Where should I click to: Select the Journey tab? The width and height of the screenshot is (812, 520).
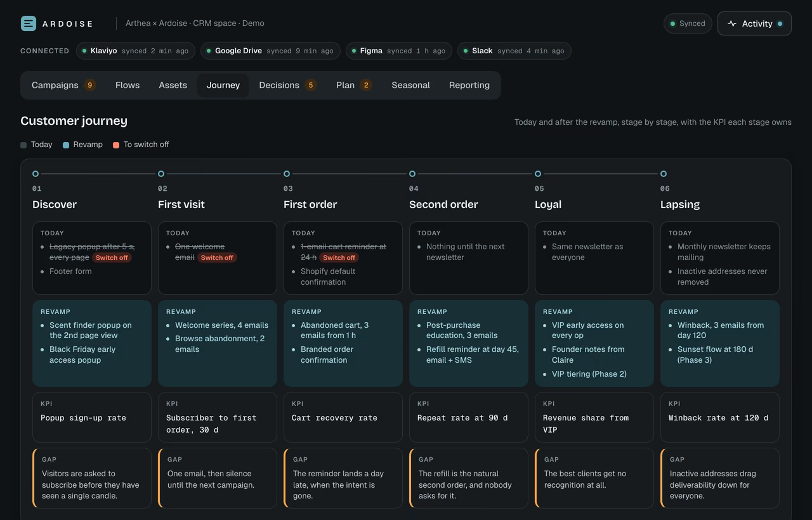[x=223, y=85]
